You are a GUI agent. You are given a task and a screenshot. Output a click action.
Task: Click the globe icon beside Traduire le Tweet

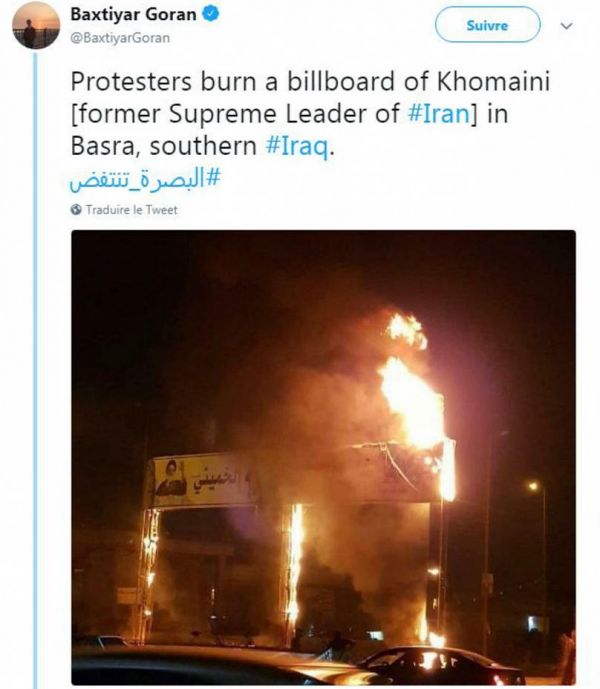pos(76,210)
